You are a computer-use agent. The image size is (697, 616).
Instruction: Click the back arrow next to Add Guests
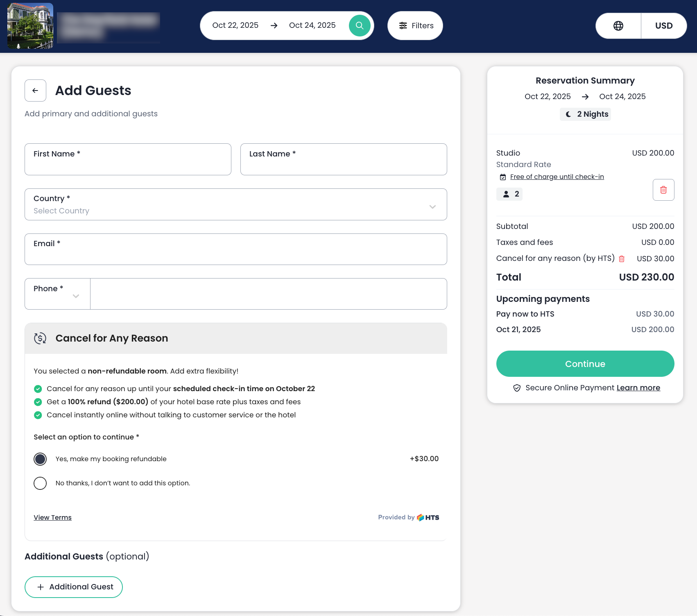[35, 91]
